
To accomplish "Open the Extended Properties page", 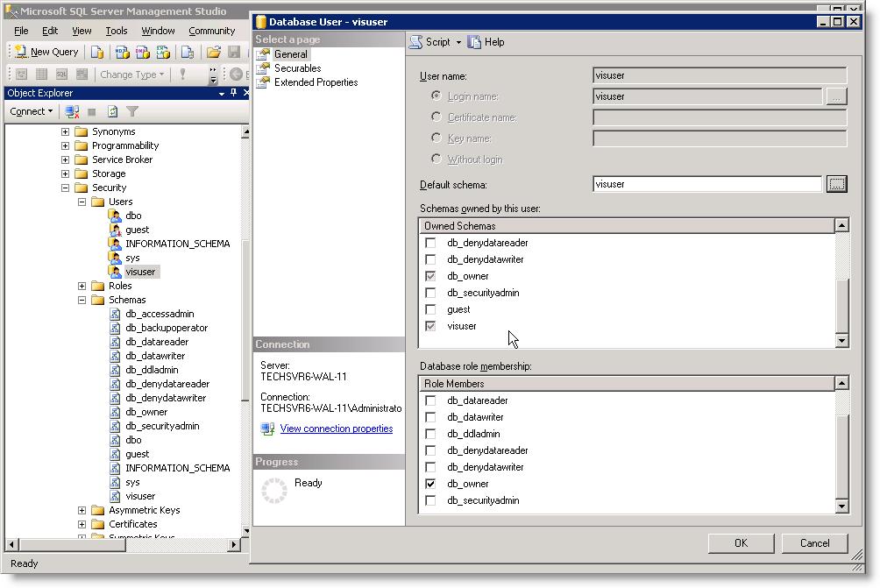I will (x=316, y=82).
